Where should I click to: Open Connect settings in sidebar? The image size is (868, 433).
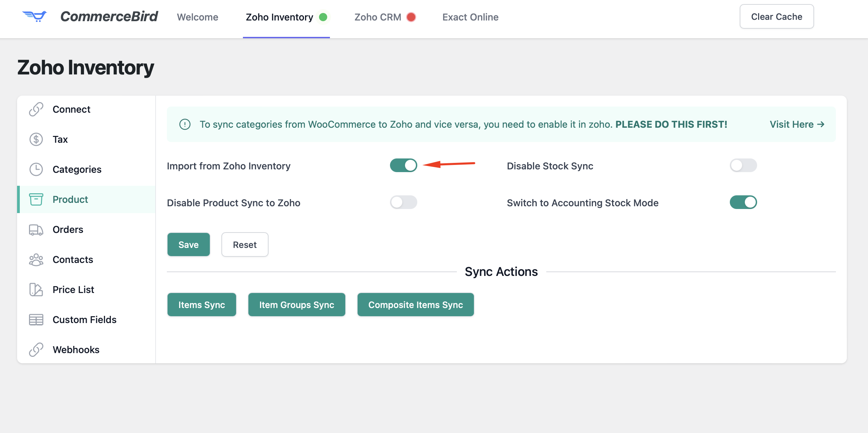tap(86, 109)
